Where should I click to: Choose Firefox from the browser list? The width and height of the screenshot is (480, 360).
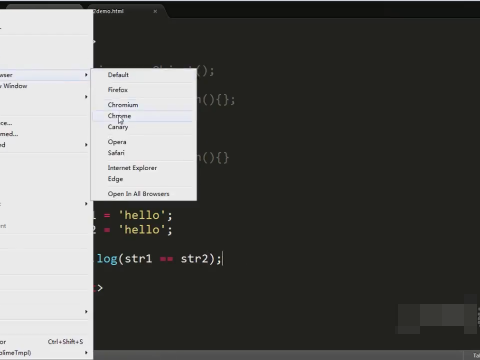pos(144,90)
